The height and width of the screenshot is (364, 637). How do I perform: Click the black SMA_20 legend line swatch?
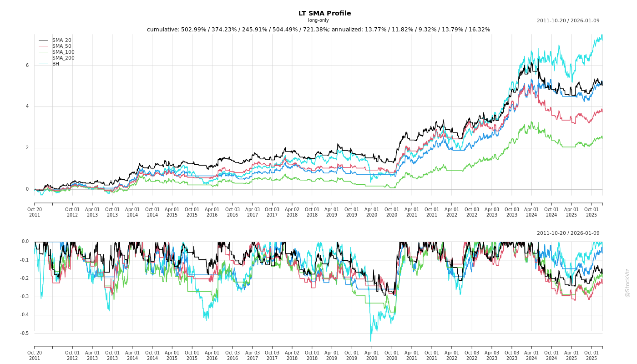pos(43,40)
